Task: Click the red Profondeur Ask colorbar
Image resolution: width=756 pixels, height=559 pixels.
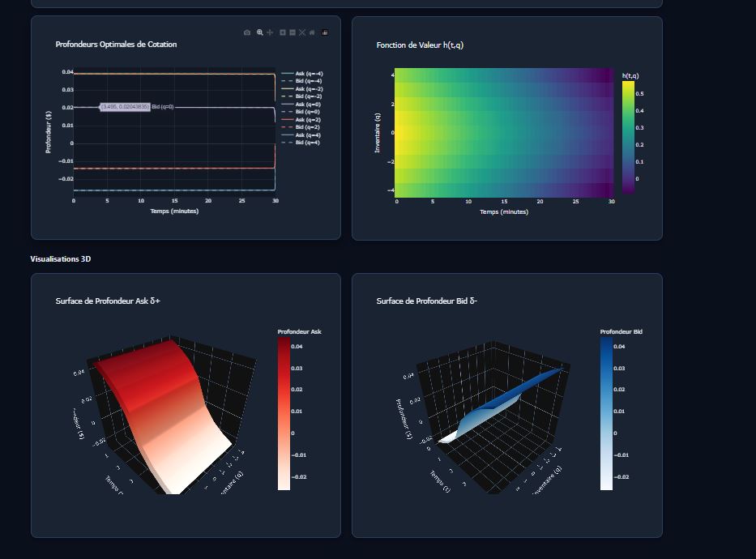Action: 284,413
